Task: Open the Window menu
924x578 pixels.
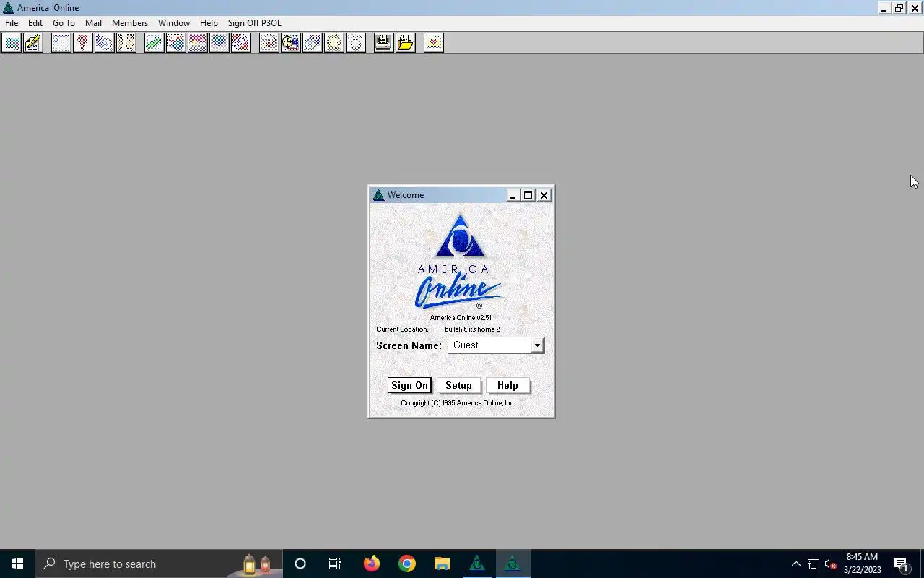Action: click(x=174, y=23)
